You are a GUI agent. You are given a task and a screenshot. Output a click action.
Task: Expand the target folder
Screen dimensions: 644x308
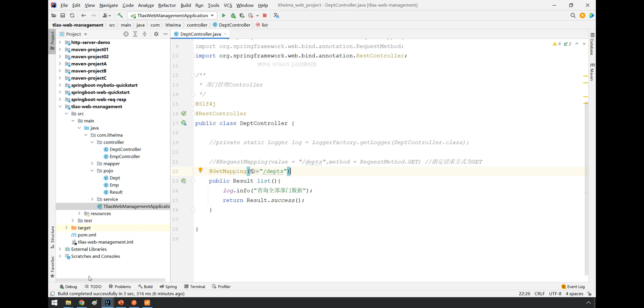66,228
